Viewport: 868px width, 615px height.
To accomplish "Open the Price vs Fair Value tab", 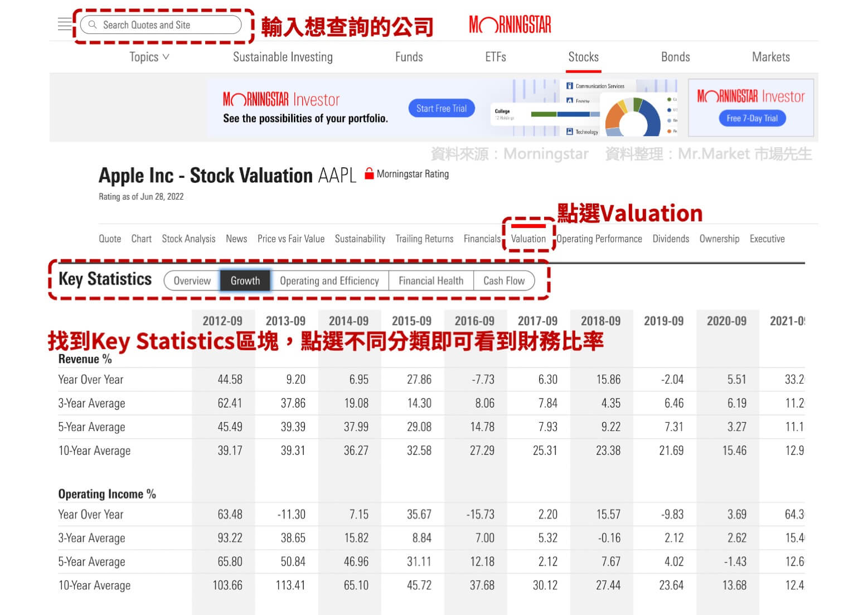I will (291, 239).
